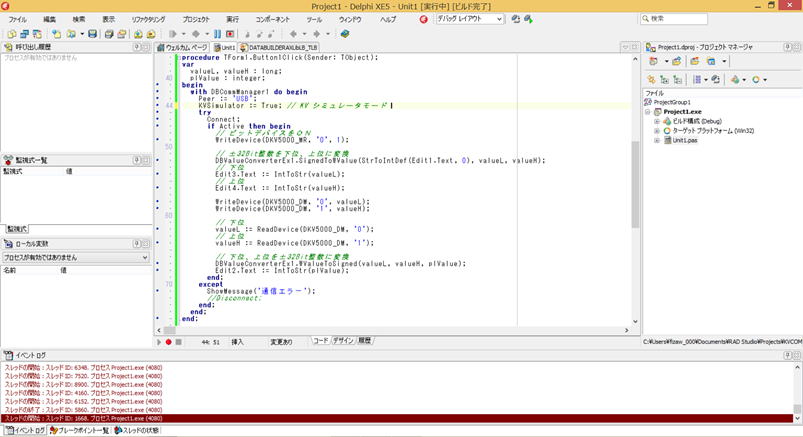This screenshot has width=803, height=437.
Task: Click the Activate icon in Project Manager toolbar
Action: point(653,61)
